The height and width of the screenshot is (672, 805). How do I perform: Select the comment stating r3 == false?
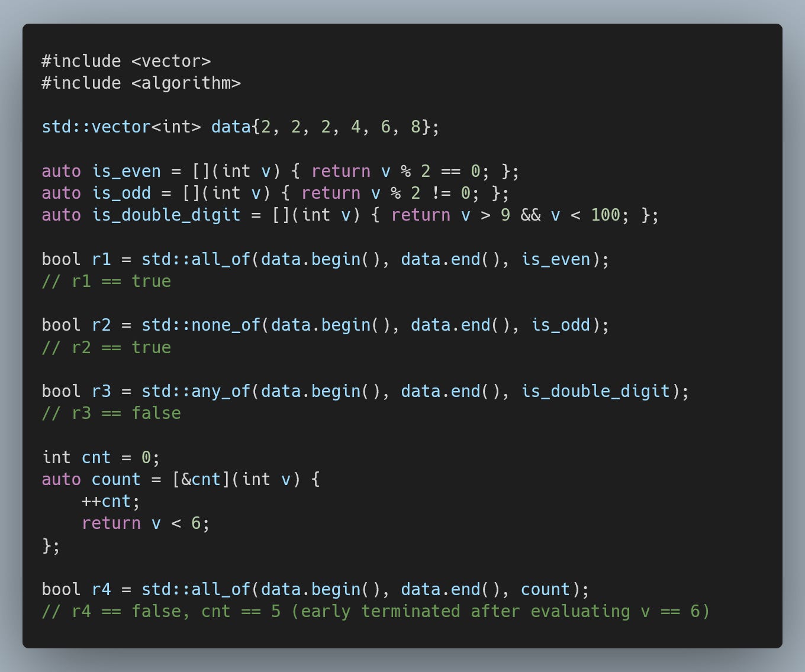click(x=110, y=412)
